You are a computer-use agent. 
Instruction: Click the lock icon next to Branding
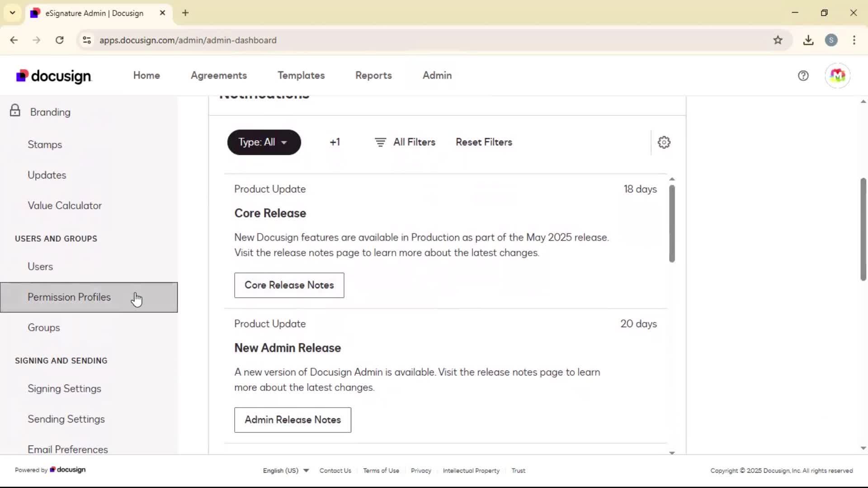click(x=15, y=110)
